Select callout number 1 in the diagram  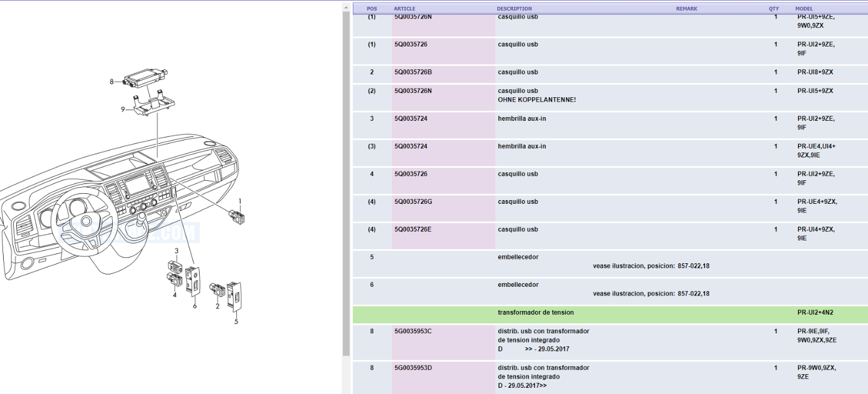tap(241, 201)
